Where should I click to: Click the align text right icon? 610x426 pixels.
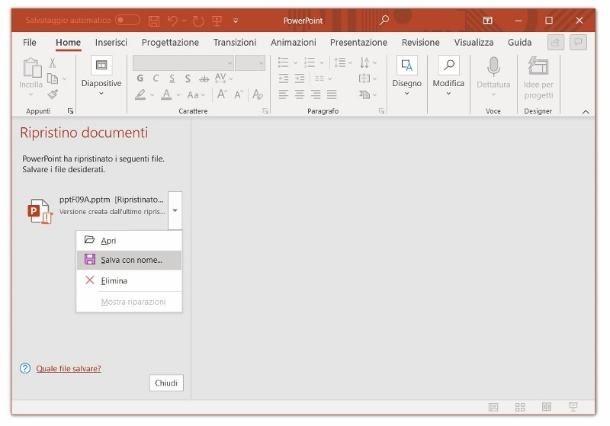[x=316, y=94]
